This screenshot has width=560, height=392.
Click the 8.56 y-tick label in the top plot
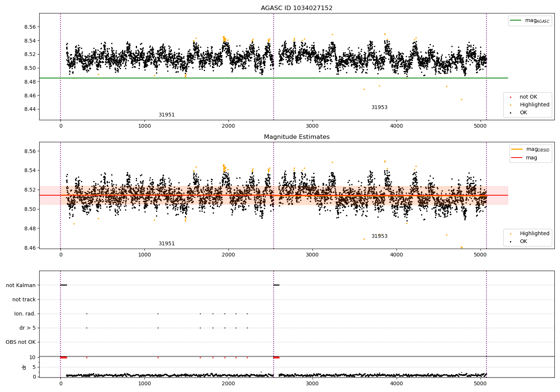29,27
